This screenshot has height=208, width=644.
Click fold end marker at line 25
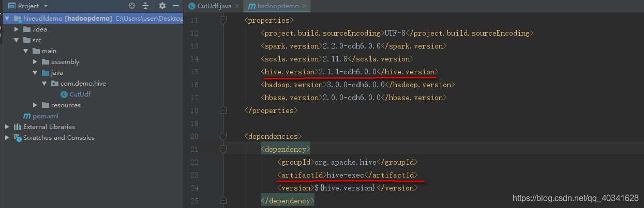tap(223, 201)
